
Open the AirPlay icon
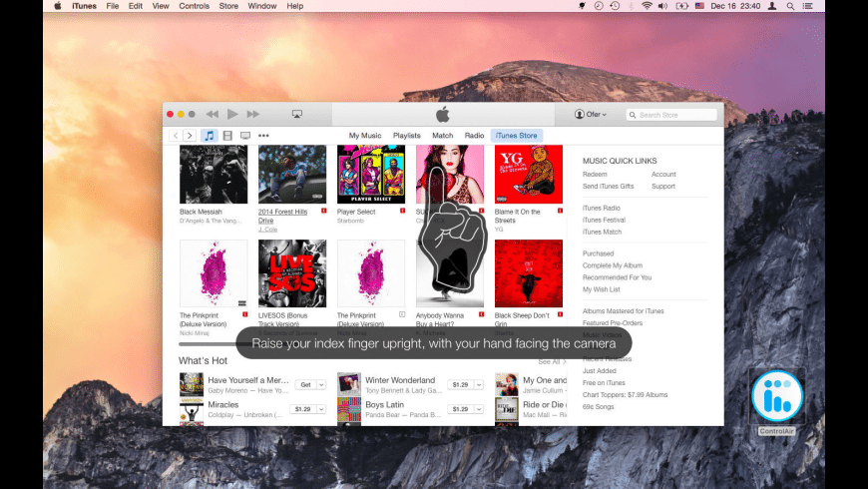pyautogui.click(x=296, y=114)
